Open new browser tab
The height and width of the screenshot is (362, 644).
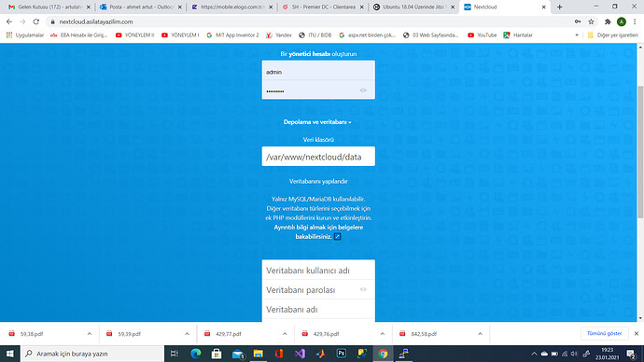[x=559, y=7]
